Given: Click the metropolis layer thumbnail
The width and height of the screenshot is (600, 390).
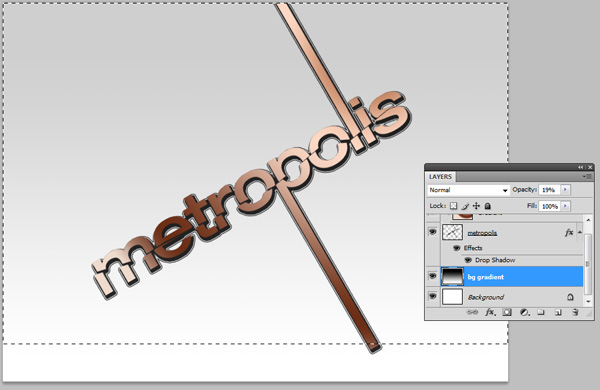Looking at the screenshot, I should tap(452, 232).
